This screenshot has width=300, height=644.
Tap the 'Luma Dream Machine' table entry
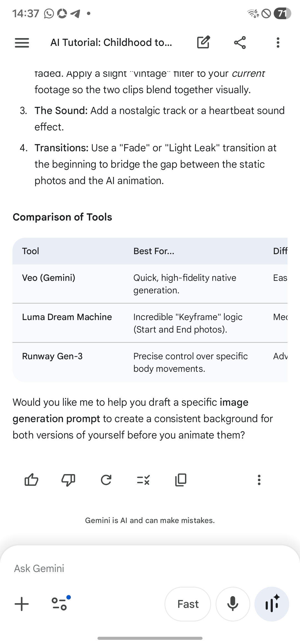[67, 317]
